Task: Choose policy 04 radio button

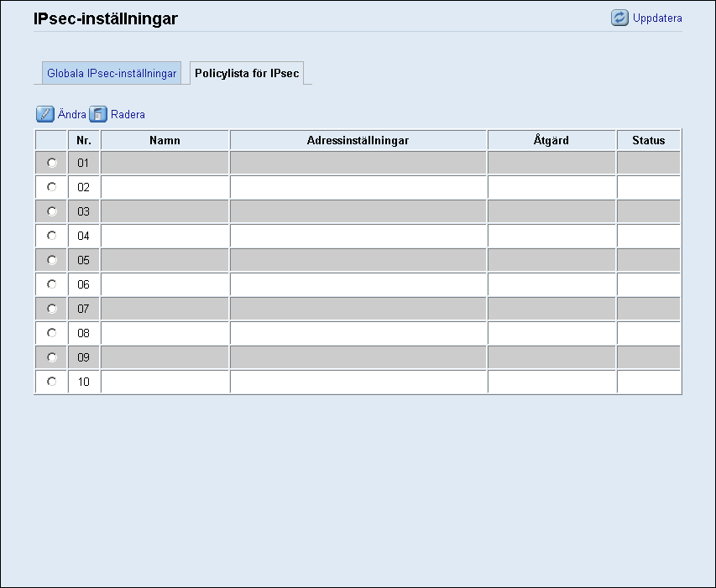Action: 51,236
